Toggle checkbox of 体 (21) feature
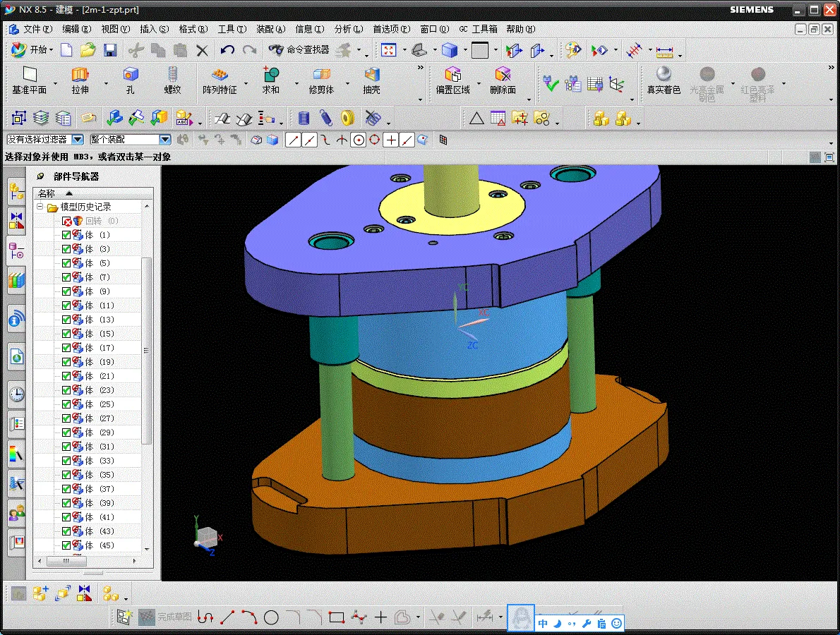This screenshot has height=635, width=840. click(66, 376)
